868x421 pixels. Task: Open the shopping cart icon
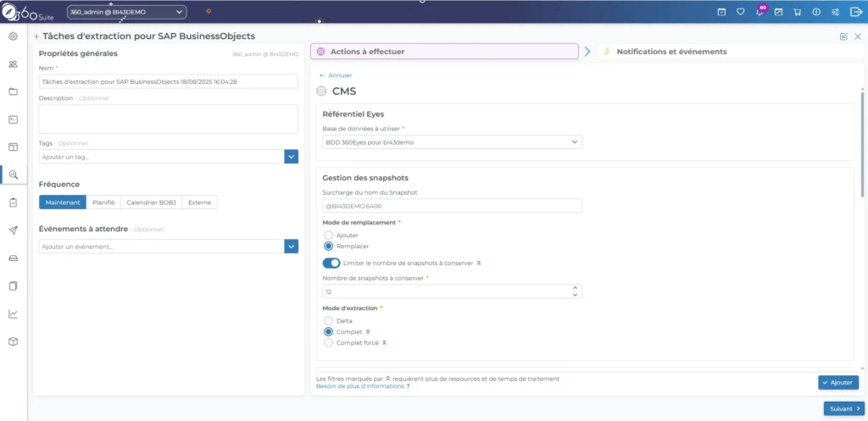[x=798, y=12]
